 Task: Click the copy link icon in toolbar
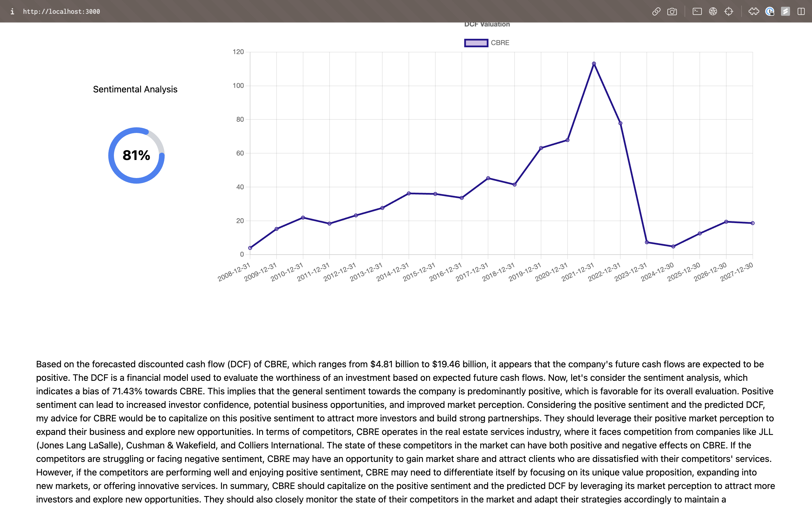[656, 11]
